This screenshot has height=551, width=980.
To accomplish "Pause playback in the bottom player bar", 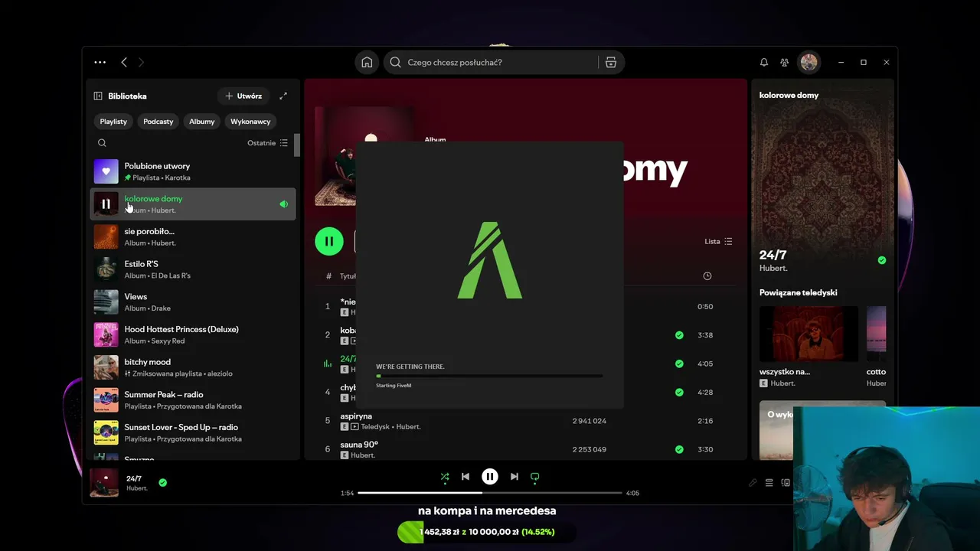I will [x=490, y=477].
